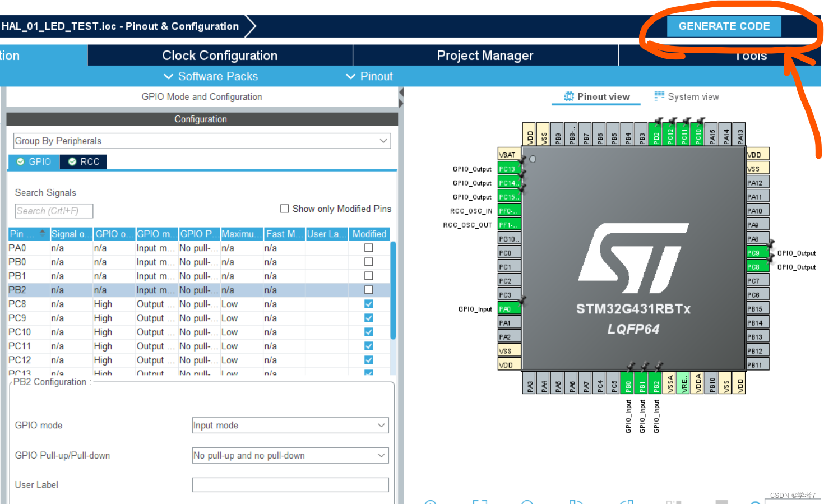Click the PC13 GPIO_Output pin on package

click(x=508, y=168)
